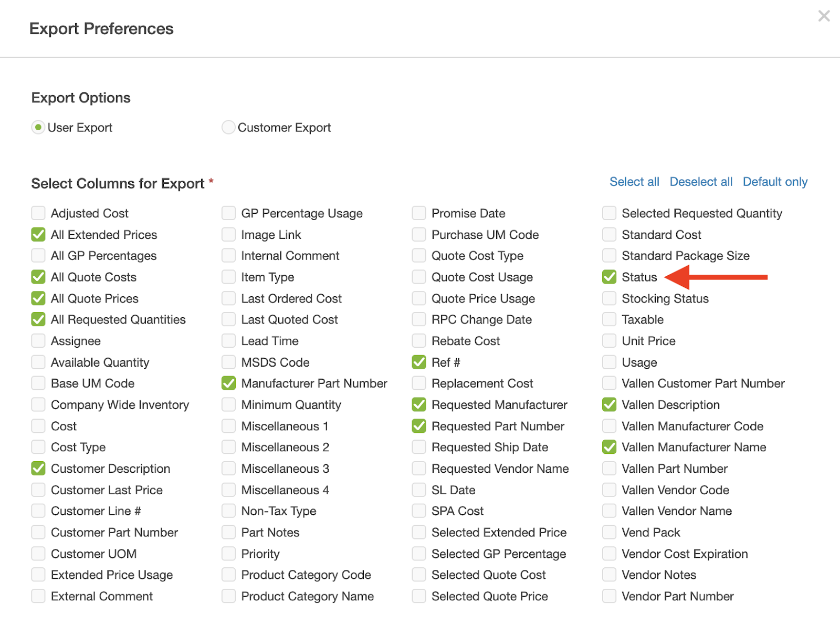Viewport: 840px width, 624px height.
Task: Check the Vendor Part Number box
Action: pyautogui.click(x=609, y=596)
